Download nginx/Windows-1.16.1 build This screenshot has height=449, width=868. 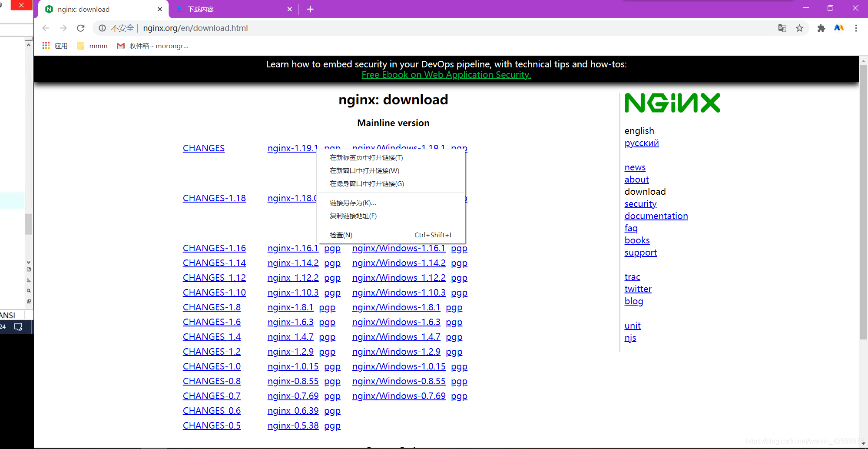[x=399, y=248]
